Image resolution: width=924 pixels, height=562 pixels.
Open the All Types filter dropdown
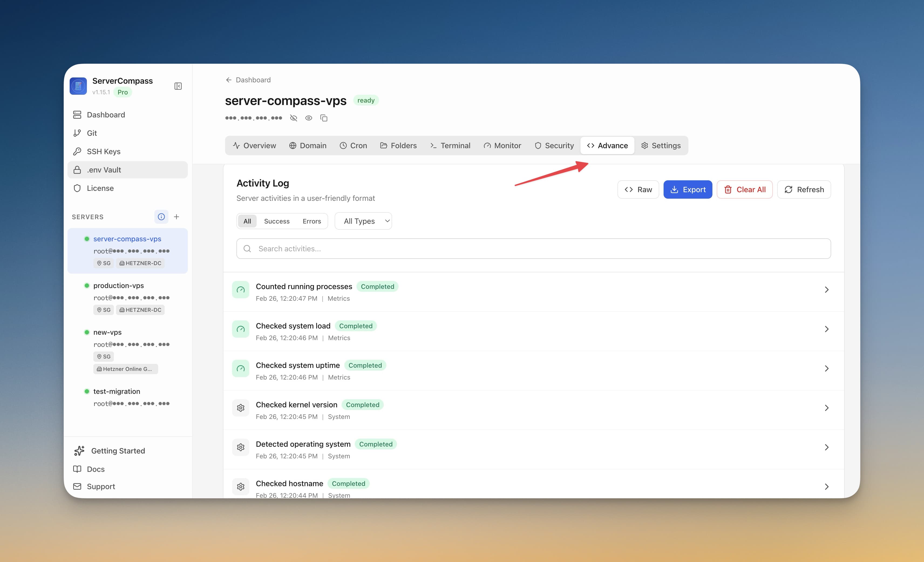pyautogui.click(x=363, y=221)
